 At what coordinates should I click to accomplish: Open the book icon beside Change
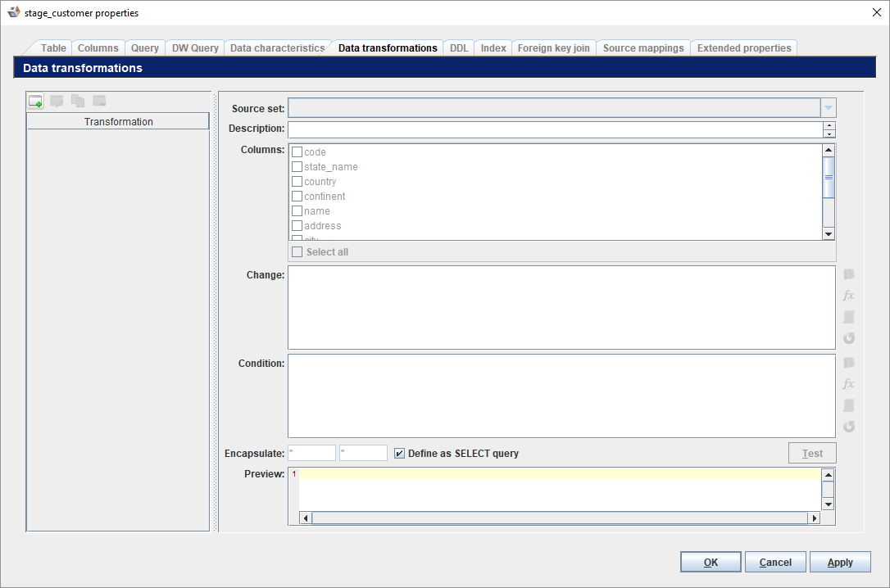pyautogui.click(x=849, y=274)
